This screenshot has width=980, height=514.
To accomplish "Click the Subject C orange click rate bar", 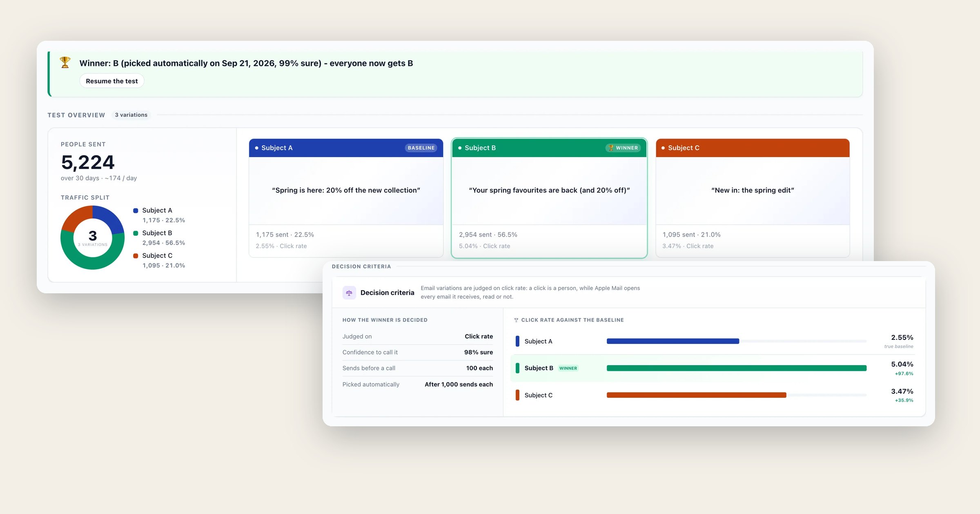I will click(x=696, y=395).
